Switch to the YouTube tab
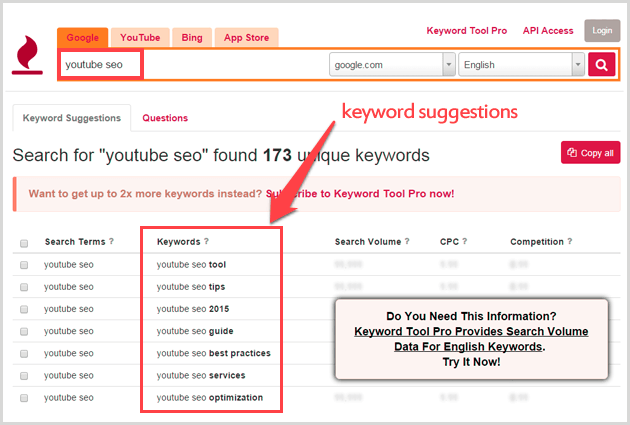Viewport: 630px width, 425px height. click(140, 38)
